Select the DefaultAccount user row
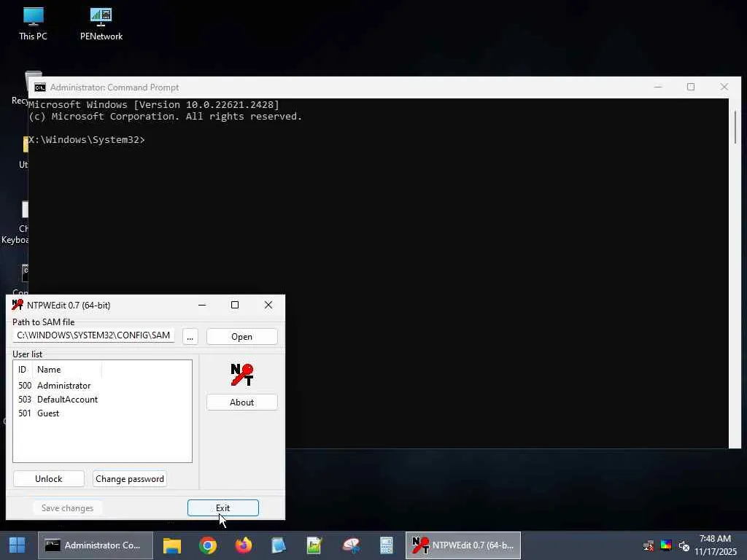 [x=102, y=399]
